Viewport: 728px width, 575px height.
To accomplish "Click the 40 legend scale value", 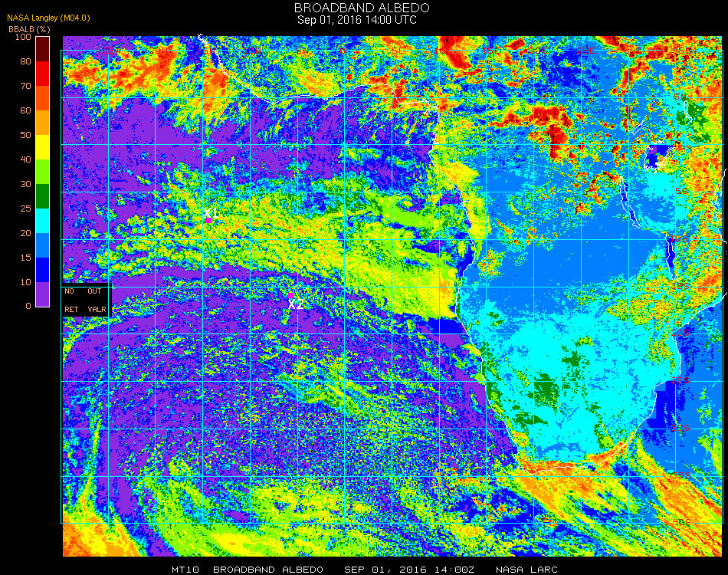I will [x=25, y=159].
